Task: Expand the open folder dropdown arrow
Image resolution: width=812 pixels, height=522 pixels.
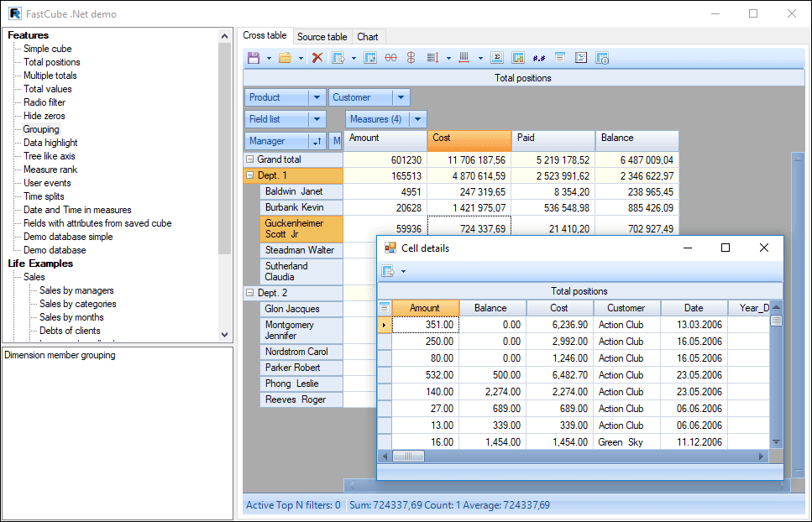Action: pyautogui.click(x=301, y=59)
